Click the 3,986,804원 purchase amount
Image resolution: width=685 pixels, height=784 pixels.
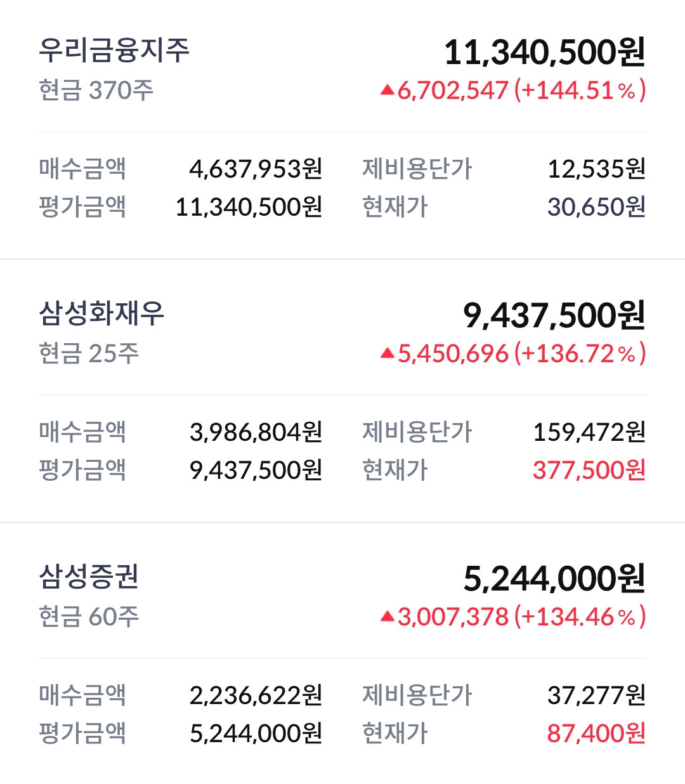click(x=256, y=432)
